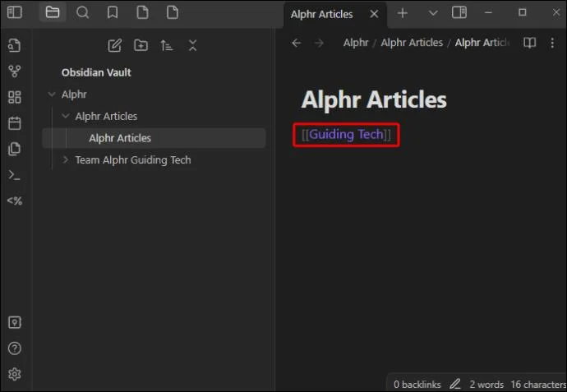Click Obsidian Vault title

[x=96, y=72]
